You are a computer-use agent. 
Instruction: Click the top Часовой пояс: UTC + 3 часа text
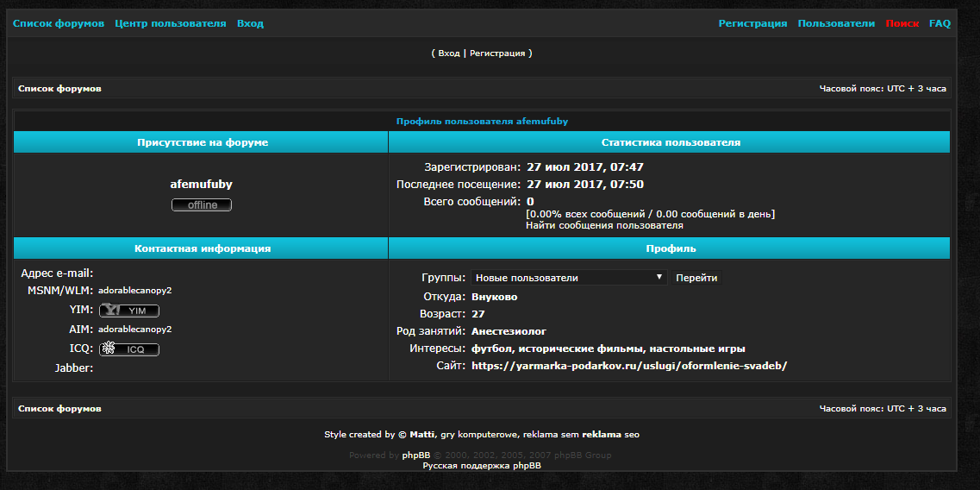click(883, 89)
